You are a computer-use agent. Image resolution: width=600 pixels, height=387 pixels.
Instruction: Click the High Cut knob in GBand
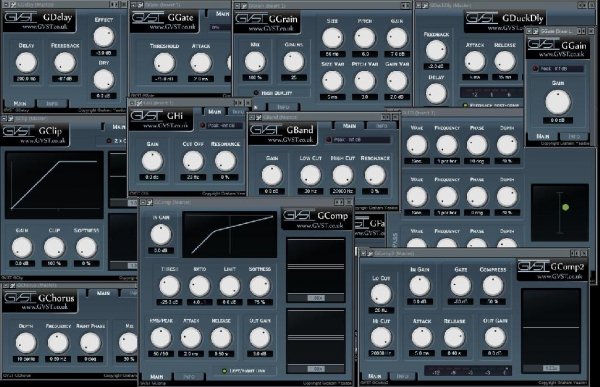click(342, 175)
